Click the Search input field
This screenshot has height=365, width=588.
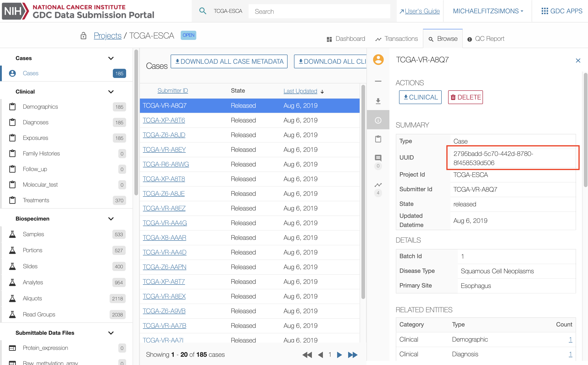(x=319, y=11)
